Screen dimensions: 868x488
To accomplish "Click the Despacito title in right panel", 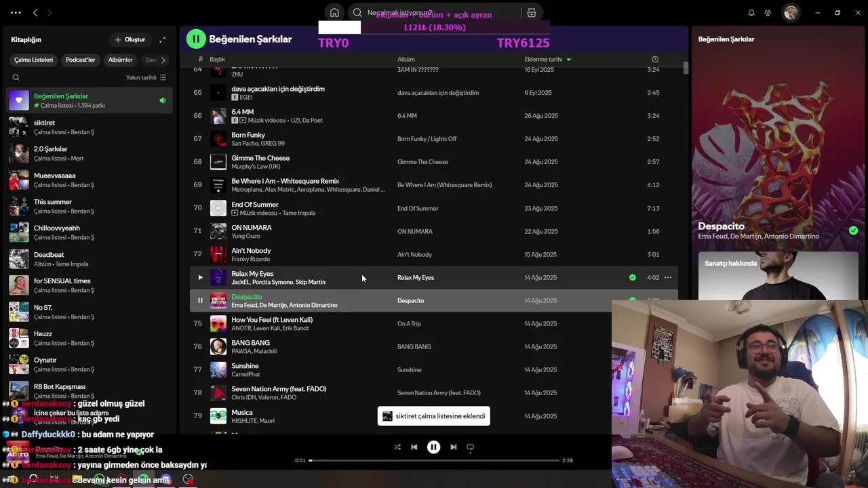I will 722,226.
